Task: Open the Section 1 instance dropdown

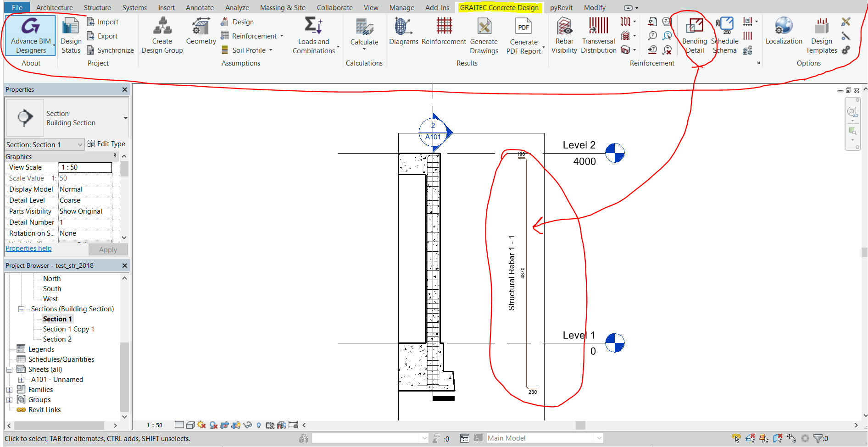Action: tap(80, 145)
